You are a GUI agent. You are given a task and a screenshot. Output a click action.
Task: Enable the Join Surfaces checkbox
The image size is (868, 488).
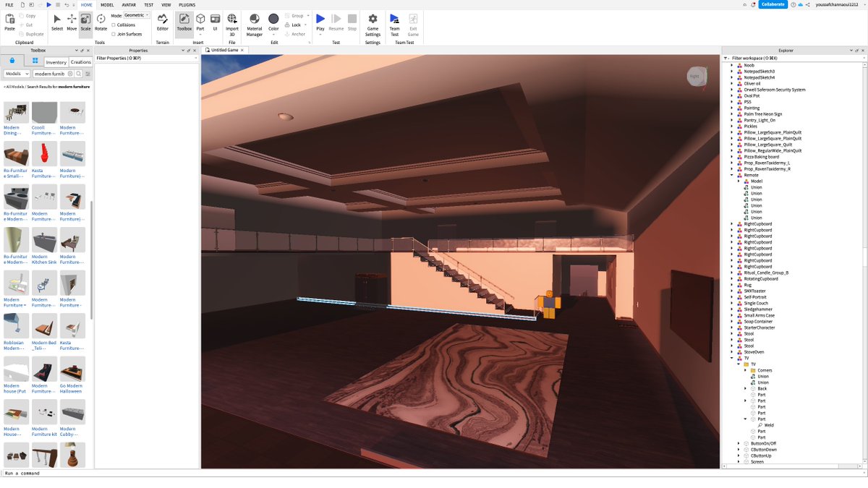click(114, 34)
